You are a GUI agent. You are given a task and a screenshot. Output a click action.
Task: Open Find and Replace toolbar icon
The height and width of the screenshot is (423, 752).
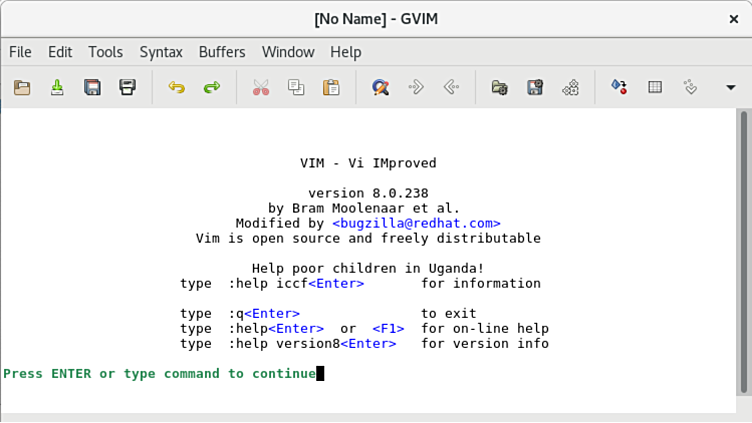pyautogui.click(x=380, y=88)
